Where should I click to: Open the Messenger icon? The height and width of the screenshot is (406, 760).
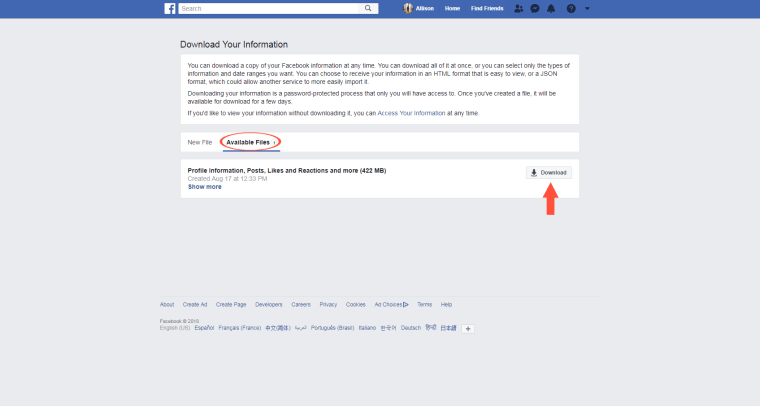pyautogui.click(x=535, y=8)
